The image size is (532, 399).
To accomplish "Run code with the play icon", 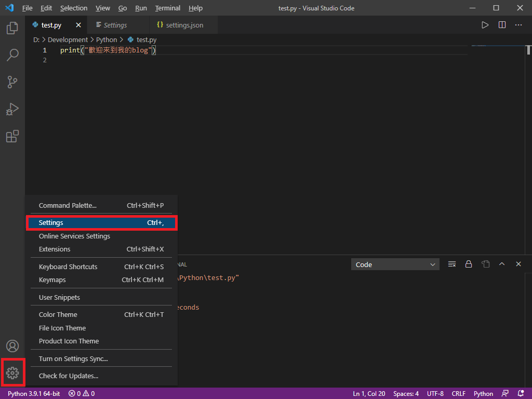I will (485, 25).
